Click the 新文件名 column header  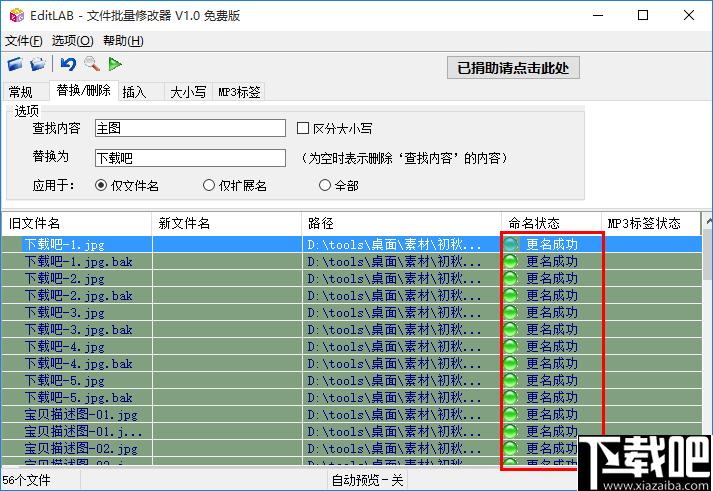pos(226,223)
